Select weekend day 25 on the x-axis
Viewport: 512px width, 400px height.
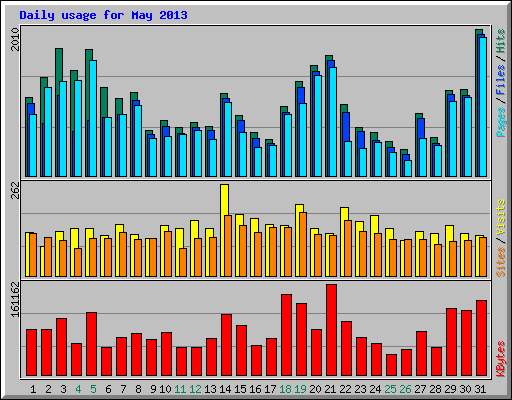[x=390, y=389]
